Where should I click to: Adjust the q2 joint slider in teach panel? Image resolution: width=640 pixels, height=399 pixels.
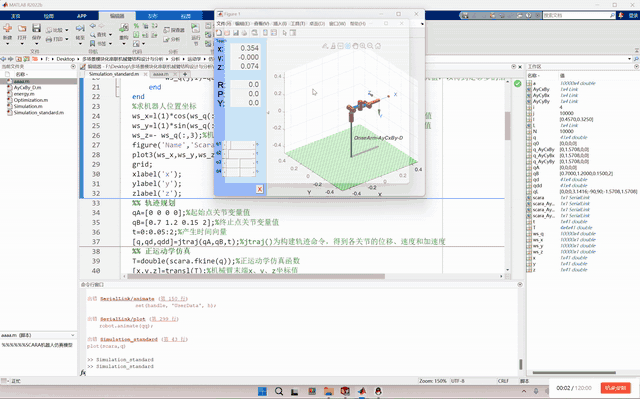pos(240,154)
